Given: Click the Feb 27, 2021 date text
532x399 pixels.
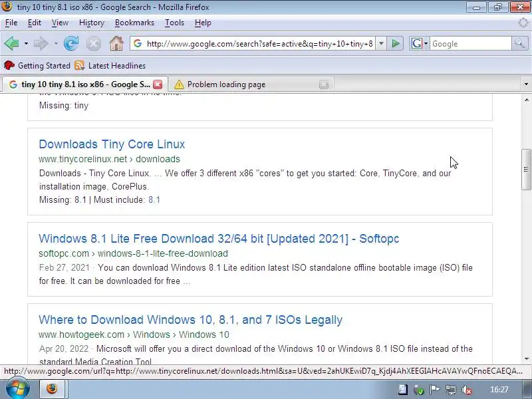Looking at the screenshot, I should (65, 268).
